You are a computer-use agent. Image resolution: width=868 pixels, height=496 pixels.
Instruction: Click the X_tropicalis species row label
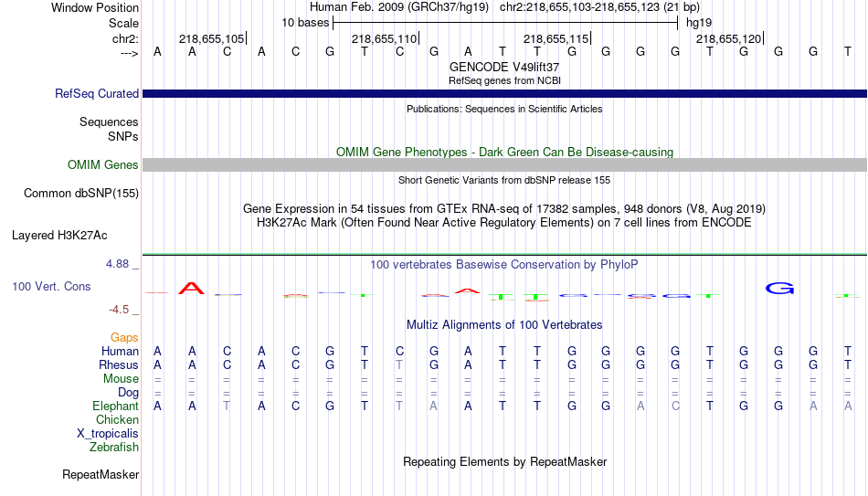[108, 434]
